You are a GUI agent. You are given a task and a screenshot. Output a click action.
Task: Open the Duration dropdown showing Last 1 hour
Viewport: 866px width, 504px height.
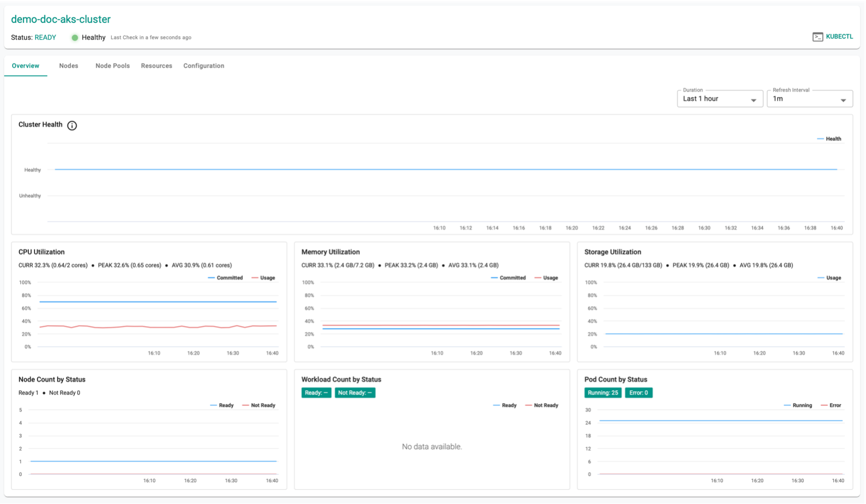[x=720, y=99]
